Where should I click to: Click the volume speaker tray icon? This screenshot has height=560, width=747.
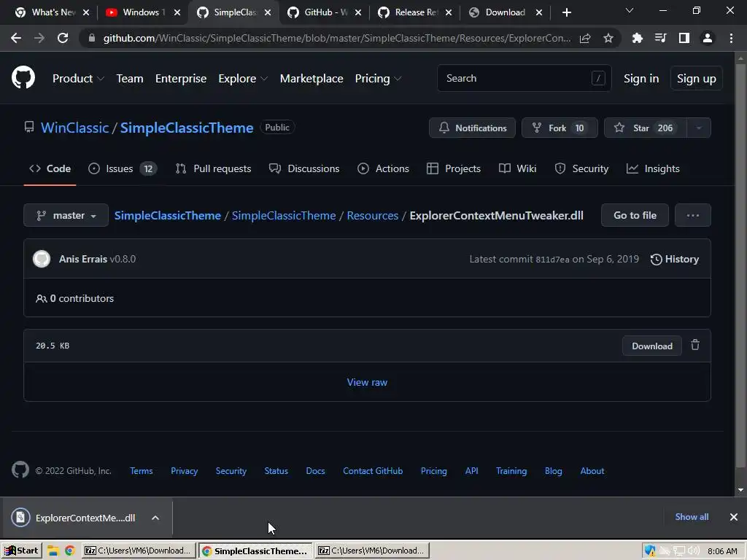click(x=694, y=551)
